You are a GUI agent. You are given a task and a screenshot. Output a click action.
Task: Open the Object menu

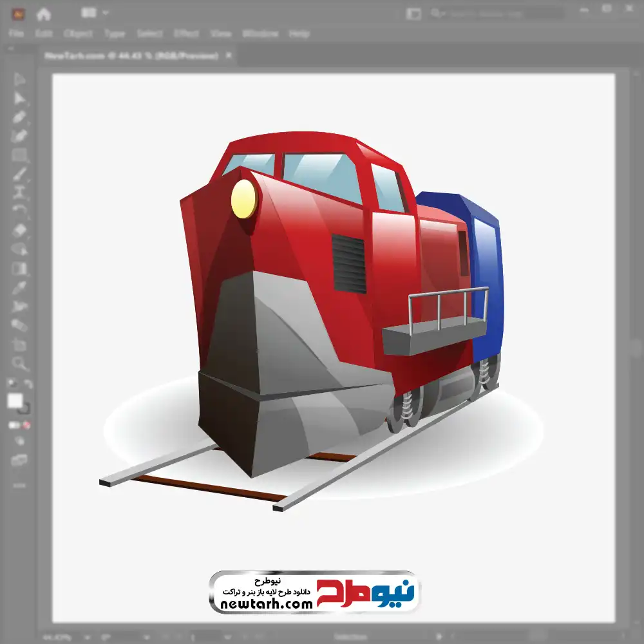pyautogui.click(x=78, y=33)
